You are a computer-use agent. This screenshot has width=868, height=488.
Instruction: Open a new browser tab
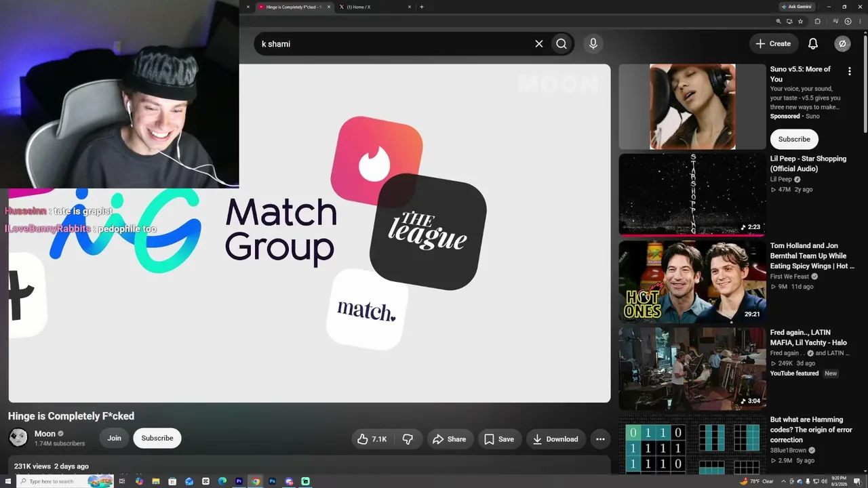click(422, 7)
